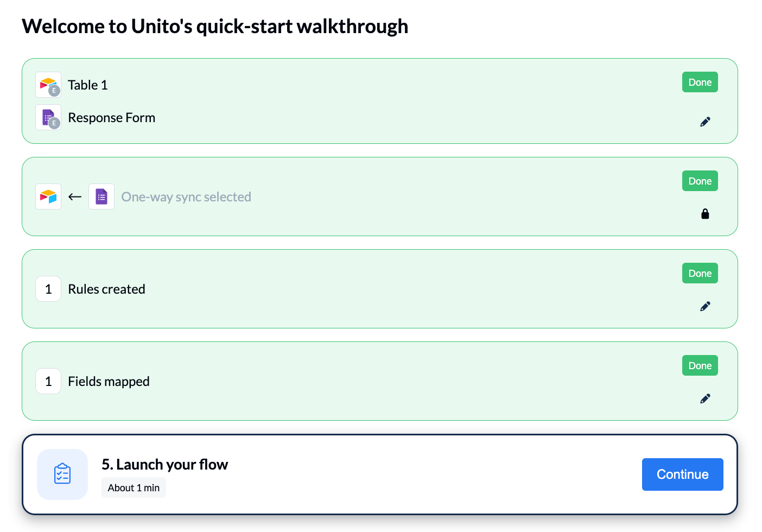Click the pencil icon in the tools block
The image size is (762, 532).
coord(705,121)
